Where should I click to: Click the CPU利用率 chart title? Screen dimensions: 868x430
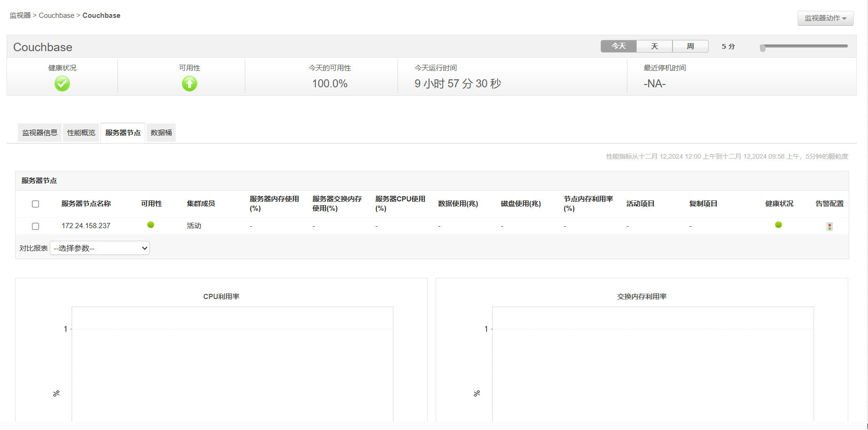tap(221, 297)
